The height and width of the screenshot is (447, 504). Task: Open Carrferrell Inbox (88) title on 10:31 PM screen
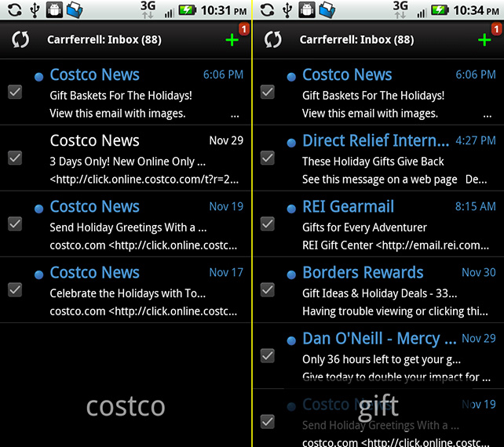tap(104, 40)
